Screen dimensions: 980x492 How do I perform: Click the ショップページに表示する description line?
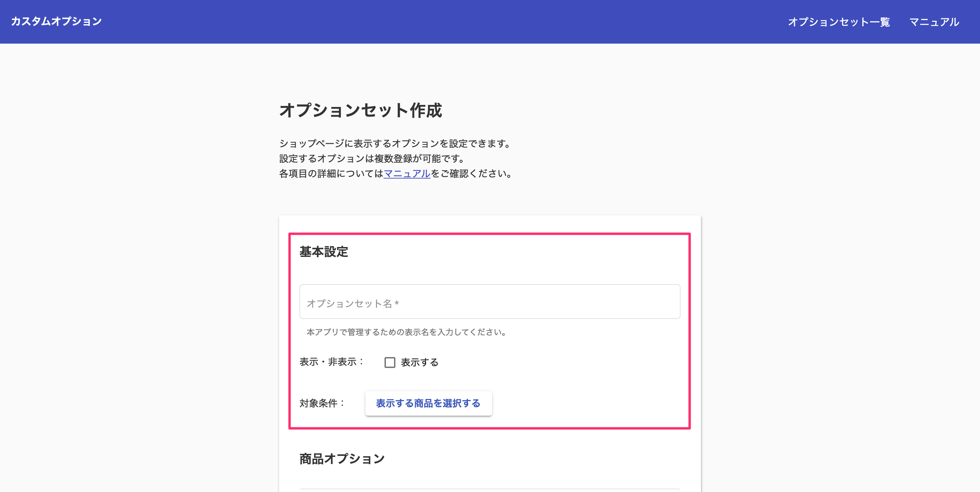coord(395,143)
